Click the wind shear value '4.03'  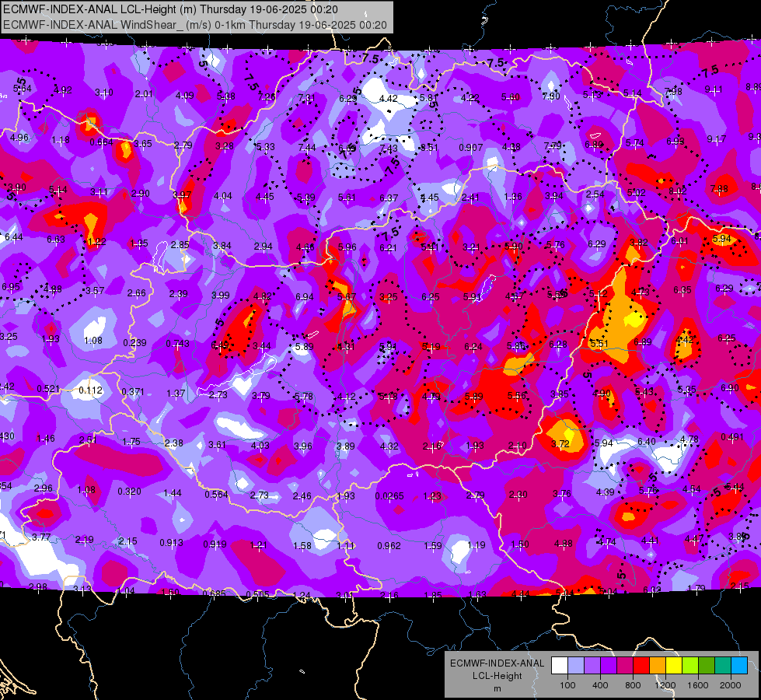click(260, 445)
